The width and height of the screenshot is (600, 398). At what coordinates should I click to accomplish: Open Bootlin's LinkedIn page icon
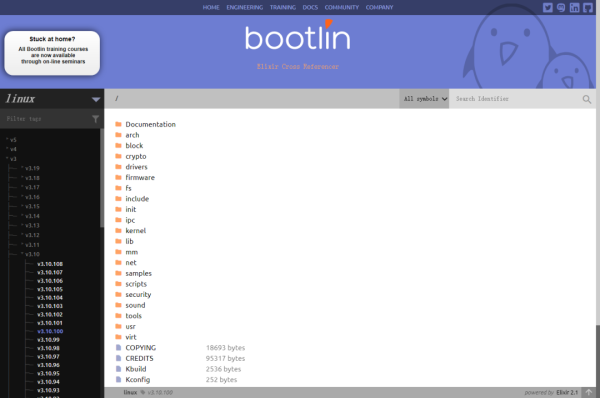coord(574,7)
